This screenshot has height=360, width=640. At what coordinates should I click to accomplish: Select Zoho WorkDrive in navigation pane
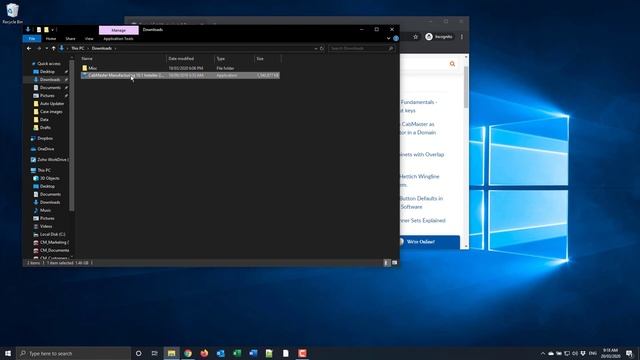pos(51,160)
